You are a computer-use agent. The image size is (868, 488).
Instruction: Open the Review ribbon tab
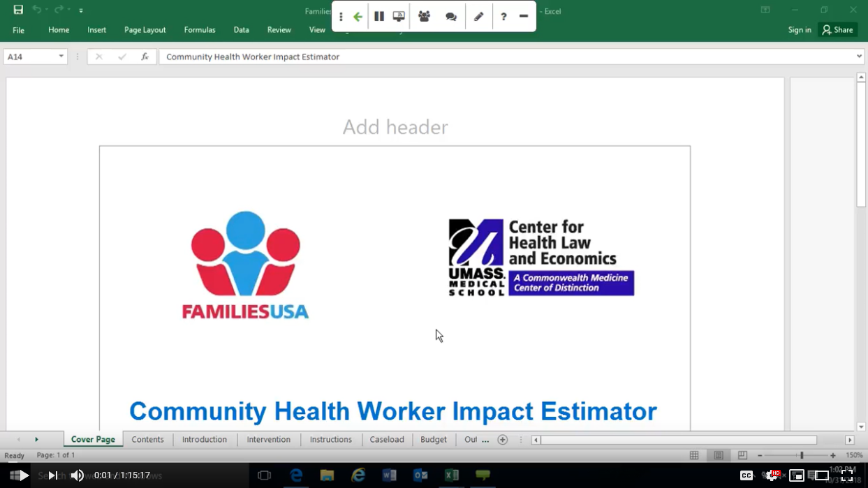279,30
